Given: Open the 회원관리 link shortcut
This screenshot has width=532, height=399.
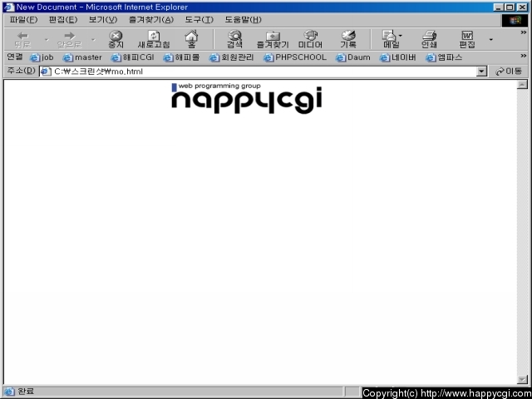Looking at the screenshot, I should [x=231, y=57].
